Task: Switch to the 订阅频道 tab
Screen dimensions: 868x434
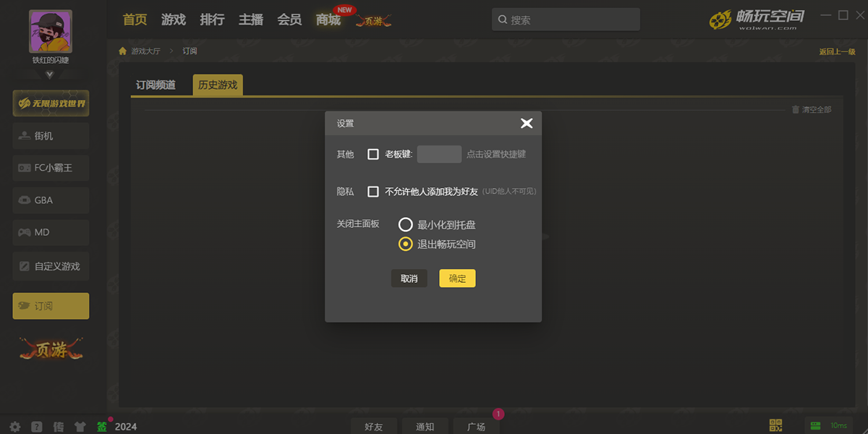Action: pyautogui.click(x=156, y=85)
